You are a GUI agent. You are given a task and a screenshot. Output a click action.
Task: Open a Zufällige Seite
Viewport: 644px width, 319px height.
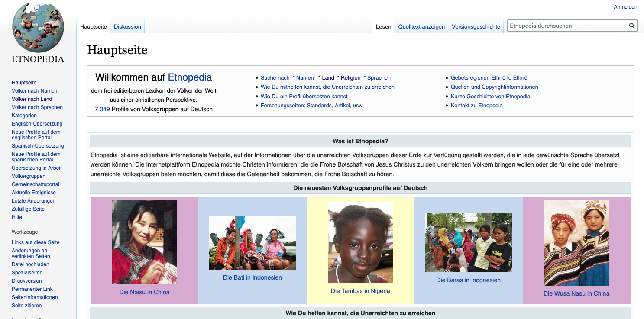[x=28, y=209]
